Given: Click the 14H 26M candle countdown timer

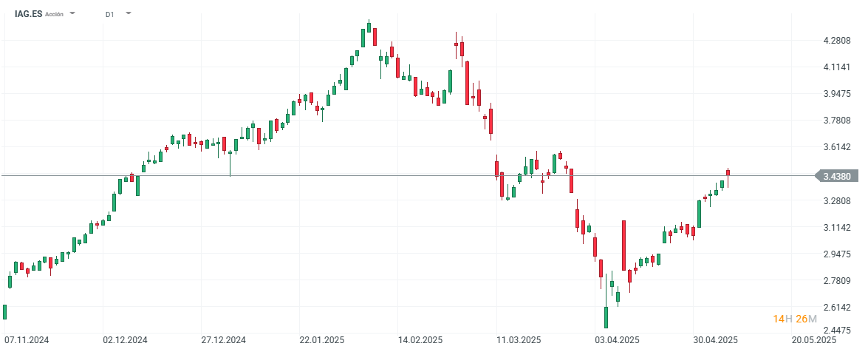Looking at the screenshot, I should pyautogui.click(x=794, y=319).
